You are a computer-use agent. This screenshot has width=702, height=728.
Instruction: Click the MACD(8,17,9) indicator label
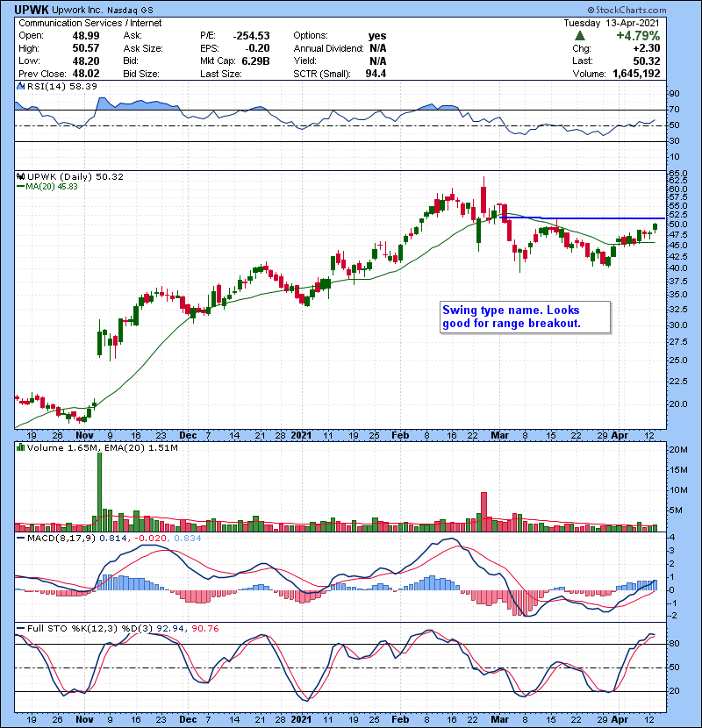click(61, 539)
